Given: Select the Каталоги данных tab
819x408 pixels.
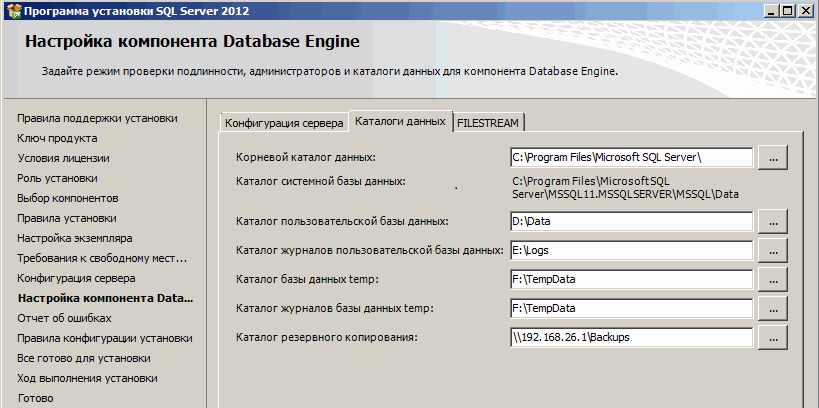Looking at the screenshot, I should coord(400,121).
